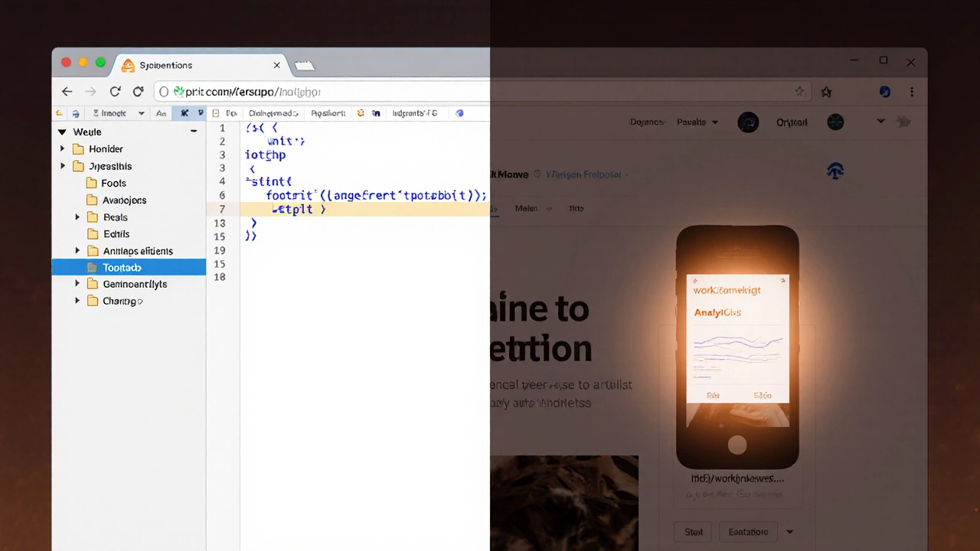This screenshot has width=980, height=551.
Task: Expand the Honider folder in the file tree
Action: click(x=62, y=148)
